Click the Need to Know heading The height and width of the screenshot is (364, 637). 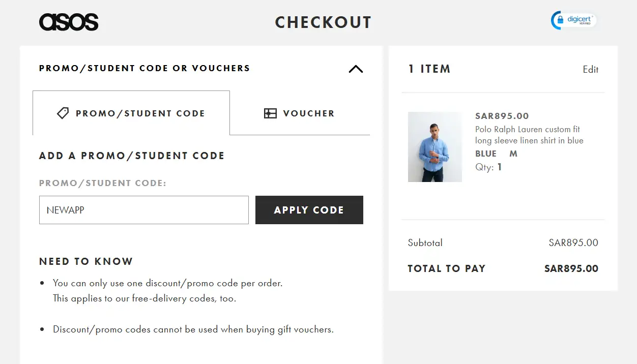pos(86,261)
